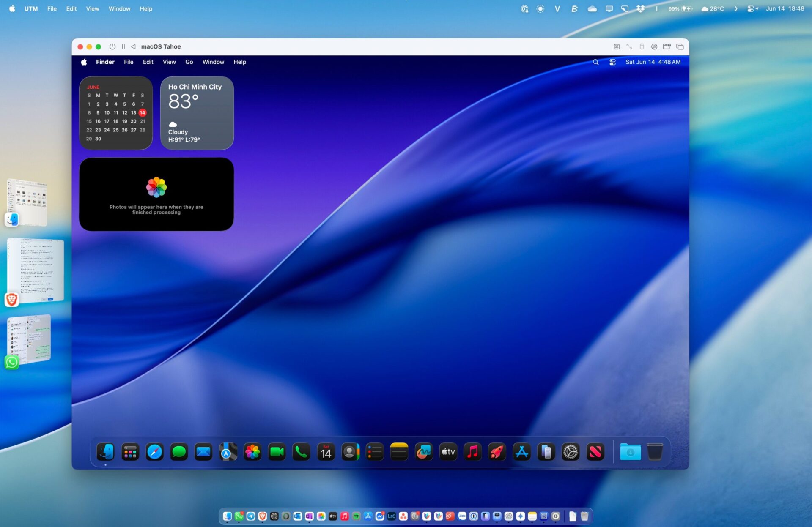Select the Brave window thumbnail in Stage Manager
This screenshot has width=812, height=527.
36,270
